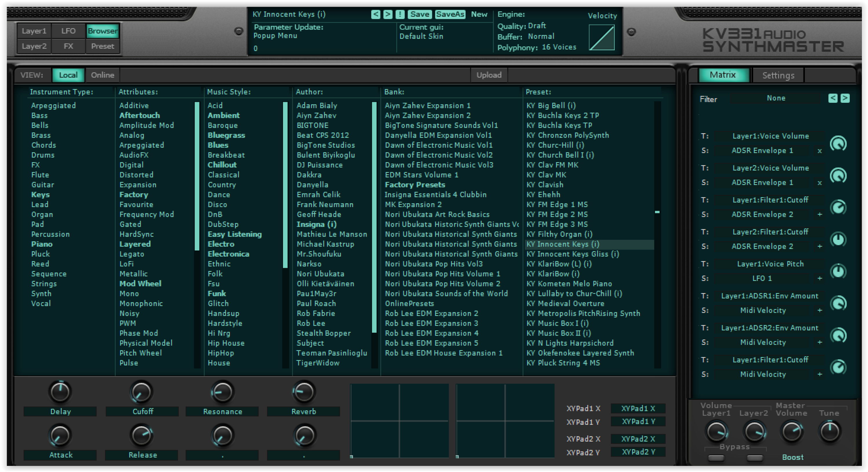Screen dimensions: 868x472
Task: Click the next preset arrow
Action: click(389, 14)
